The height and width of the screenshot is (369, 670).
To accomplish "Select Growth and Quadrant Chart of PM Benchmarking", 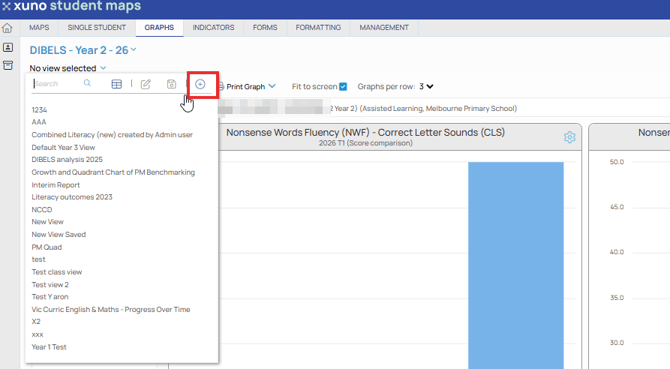I will [113, 173].
